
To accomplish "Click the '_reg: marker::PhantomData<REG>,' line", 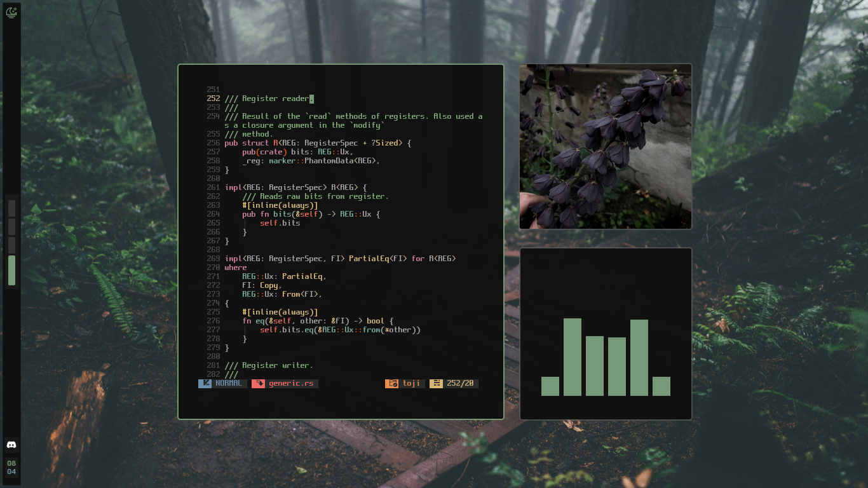I will click(311, 161).
